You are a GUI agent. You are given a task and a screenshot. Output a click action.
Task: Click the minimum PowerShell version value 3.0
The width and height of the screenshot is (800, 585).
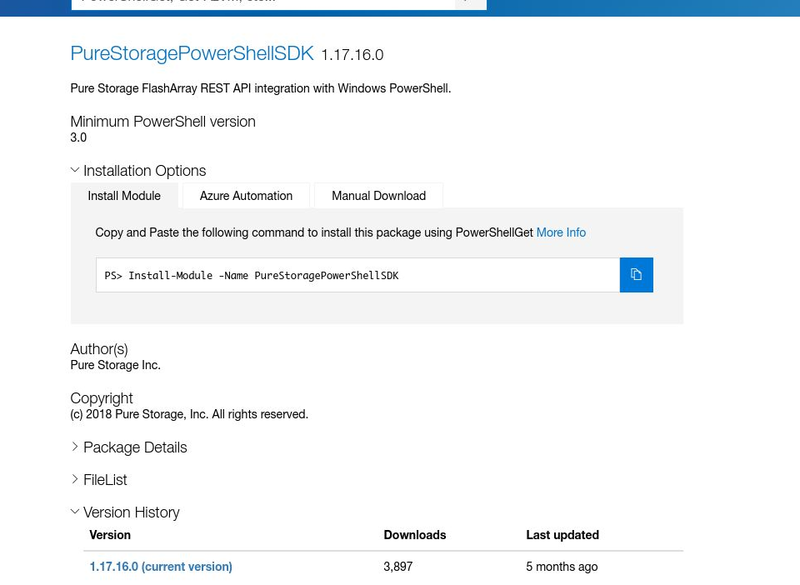[79, 138]
